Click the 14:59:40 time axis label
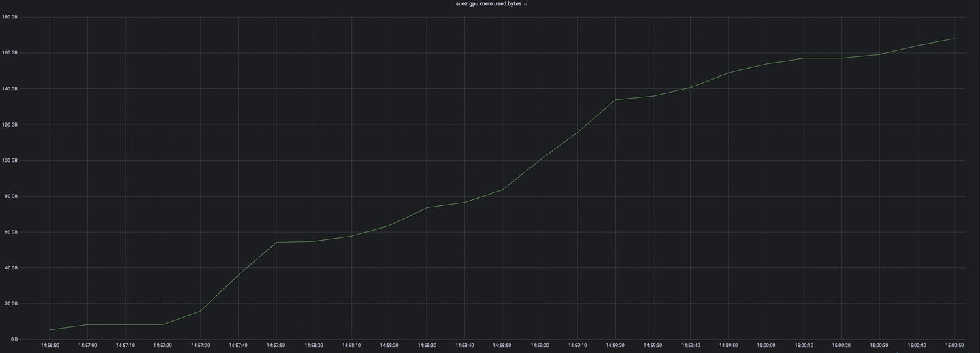980x353 pixels. [691, 346]
